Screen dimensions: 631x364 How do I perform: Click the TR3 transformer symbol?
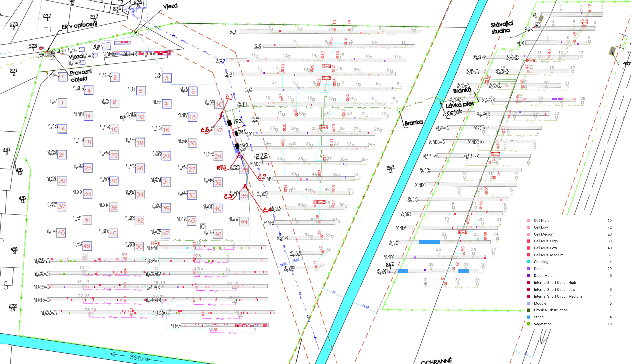229,123
